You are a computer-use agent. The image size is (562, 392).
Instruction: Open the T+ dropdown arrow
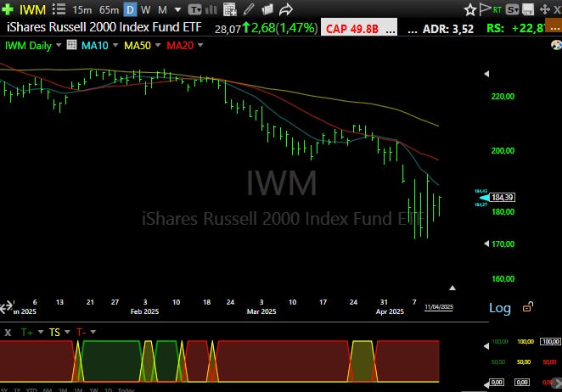tap(41, 332)
